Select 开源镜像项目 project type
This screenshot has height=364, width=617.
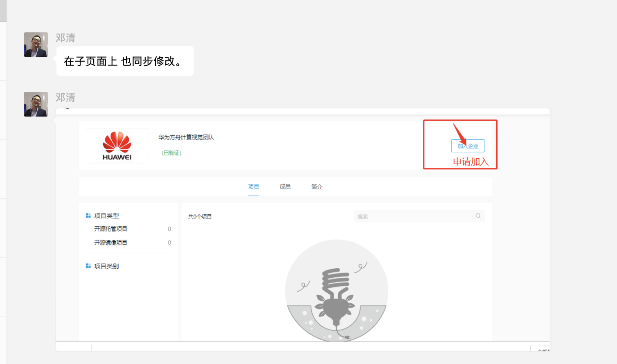pyautogui.click(x=110, y=243)
